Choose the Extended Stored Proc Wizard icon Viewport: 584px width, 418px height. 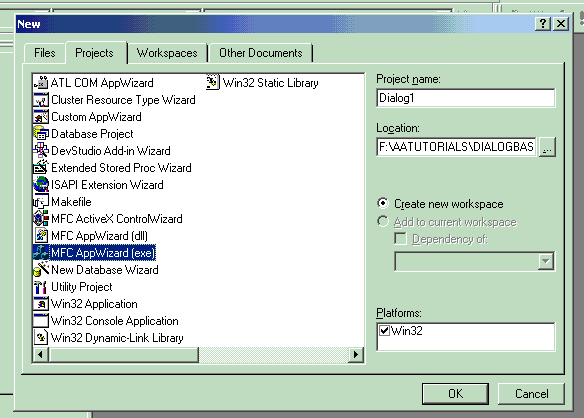coord(41,168)
